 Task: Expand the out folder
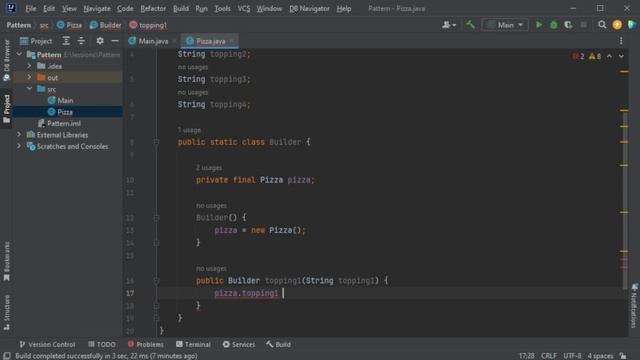(29, 77)
